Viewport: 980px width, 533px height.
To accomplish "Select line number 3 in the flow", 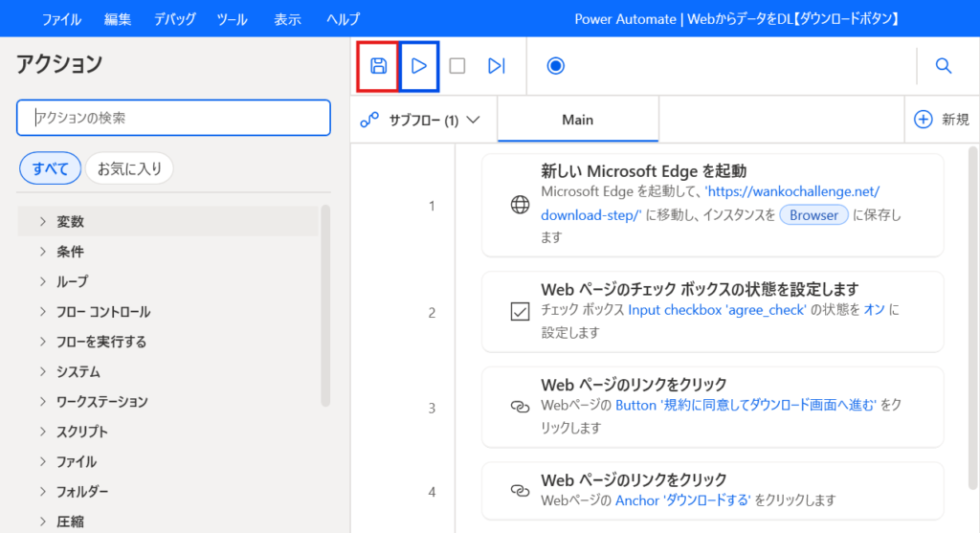I will (432, 408).
